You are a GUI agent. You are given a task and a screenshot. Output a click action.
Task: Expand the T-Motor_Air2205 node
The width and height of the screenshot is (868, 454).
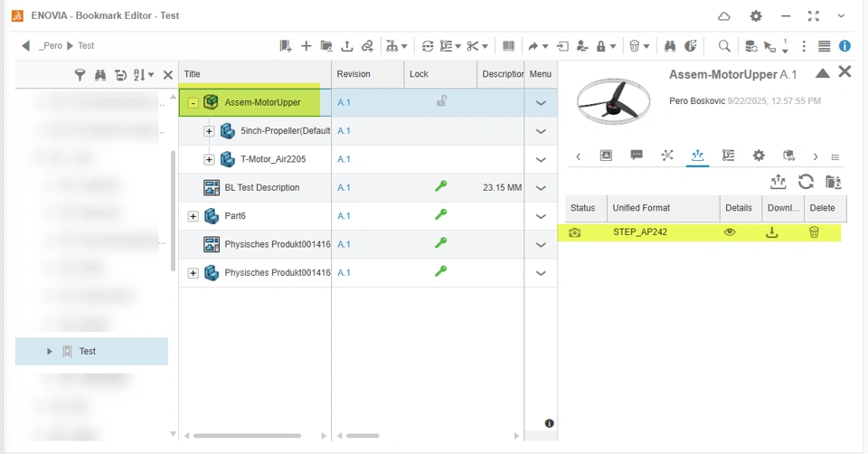click(209, 159)
